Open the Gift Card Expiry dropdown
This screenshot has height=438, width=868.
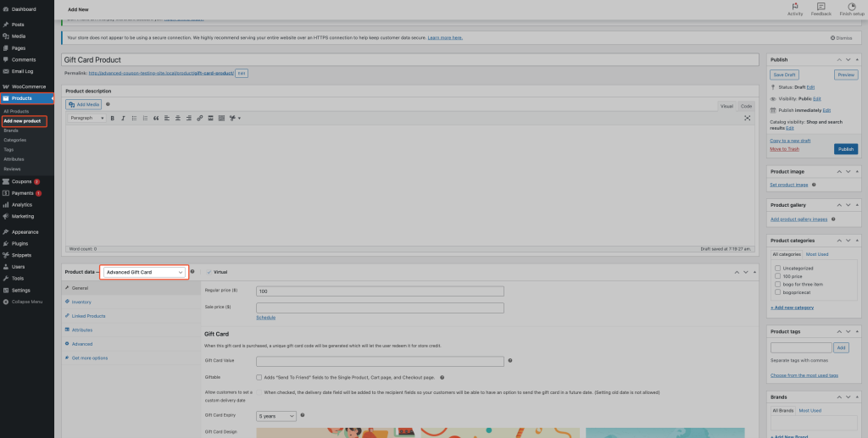(x=276, y=416)
